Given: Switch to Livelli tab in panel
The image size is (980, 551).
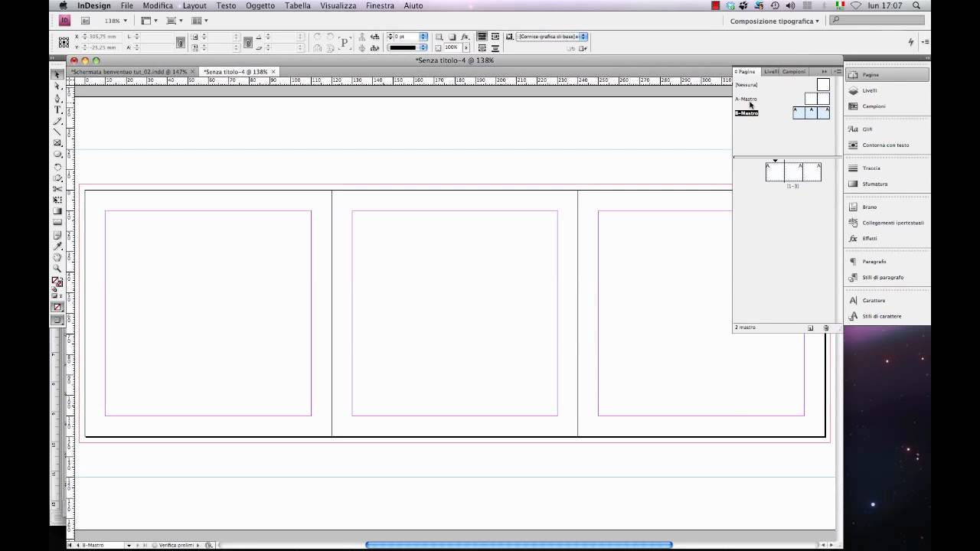Looking at the screenshot, I should [771, 71].
